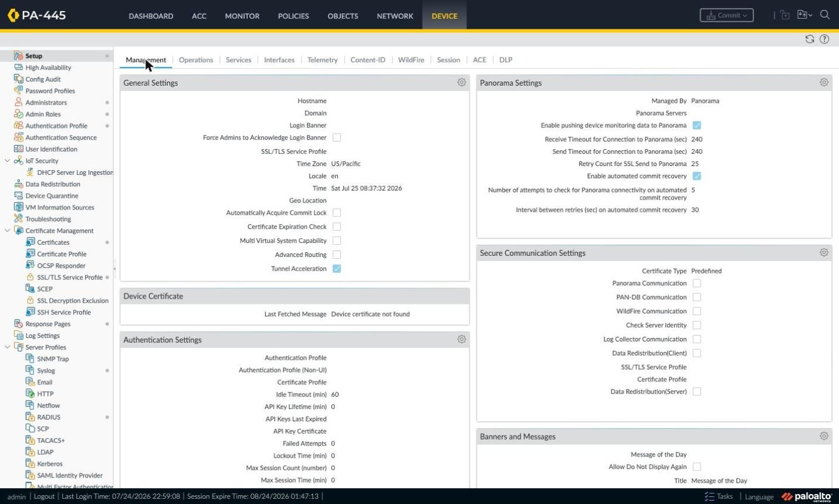Toggle Force Admins to Acknowledge Login Banner
Image resolution: width=839 pixels, height=504 pixels.
pos(337,138)
